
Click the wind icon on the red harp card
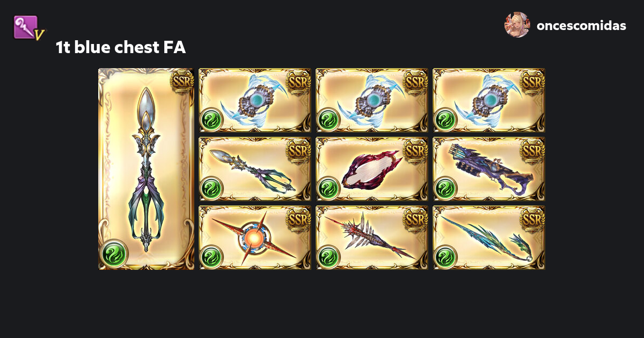327,188
